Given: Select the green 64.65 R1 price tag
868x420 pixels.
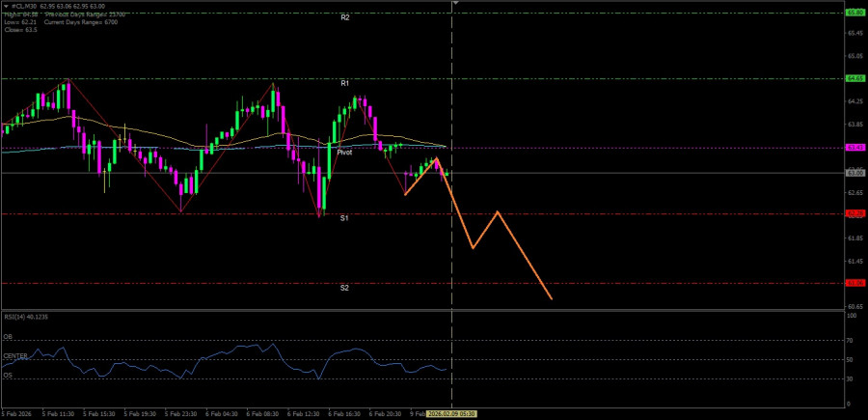Looking at the screenshot, I should [x=854, y=78].
